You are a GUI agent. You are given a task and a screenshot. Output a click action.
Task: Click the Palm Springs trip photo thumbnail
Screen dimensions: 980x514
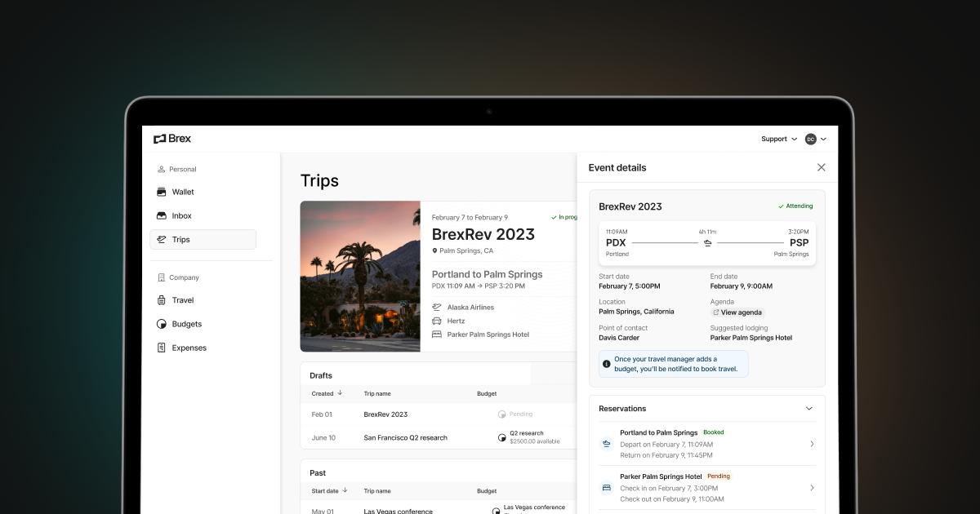point(360,276)
